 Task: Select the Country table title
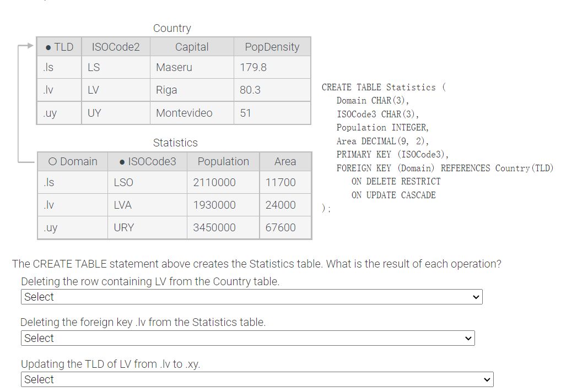[172, 28]
